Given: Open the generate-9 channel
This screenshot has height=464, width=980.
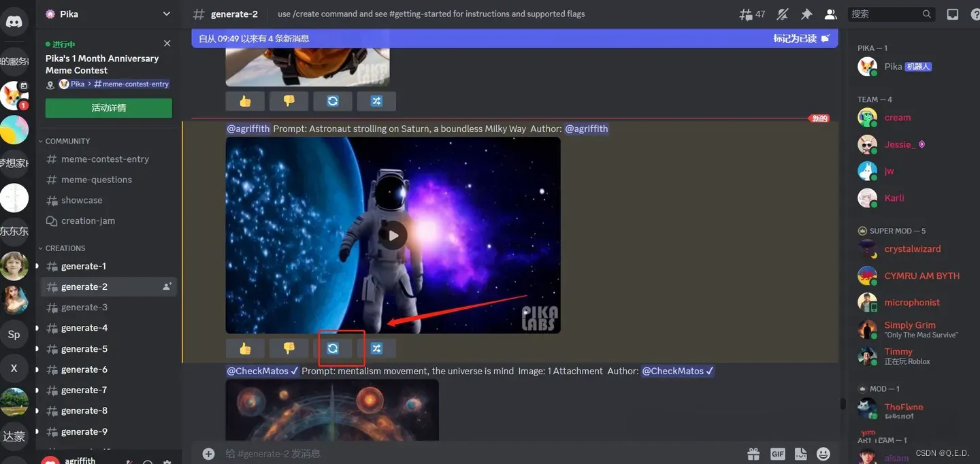Looking at the screenshot, I should tap(109, 431).
